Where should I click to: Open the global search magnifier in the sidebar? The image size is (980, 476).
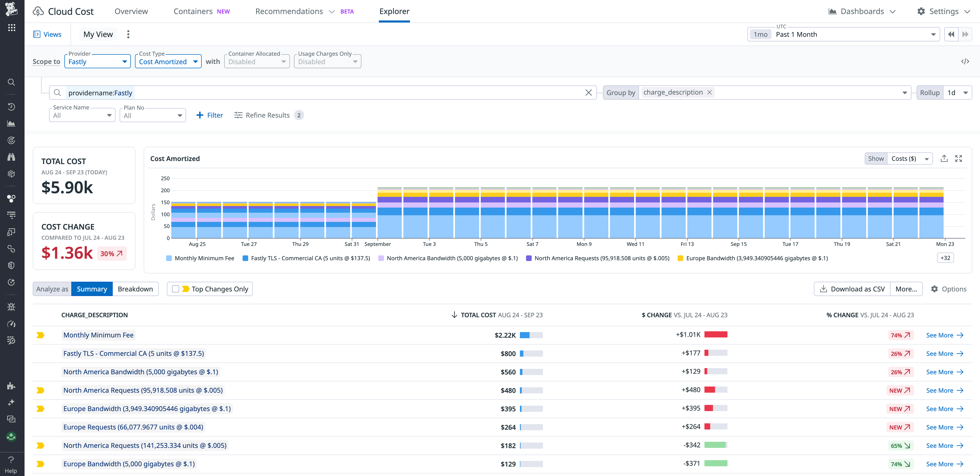click(12, 82)
